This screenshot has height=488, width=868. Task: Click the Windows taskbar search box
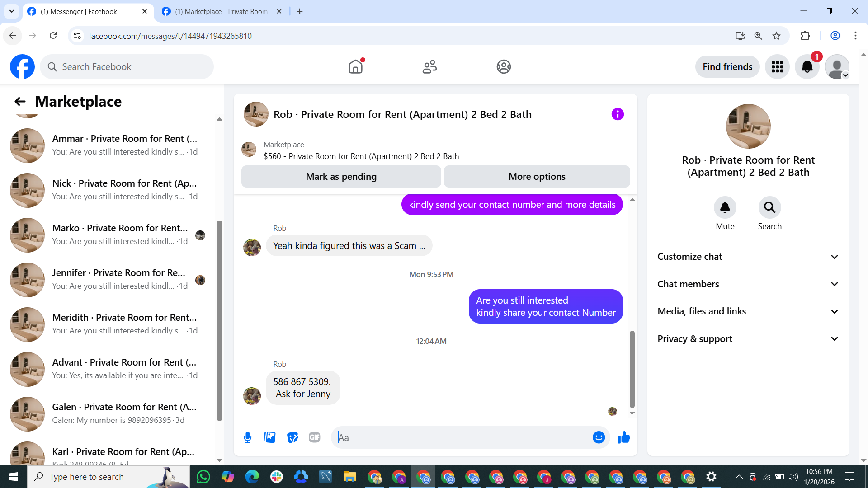(108, 477)
